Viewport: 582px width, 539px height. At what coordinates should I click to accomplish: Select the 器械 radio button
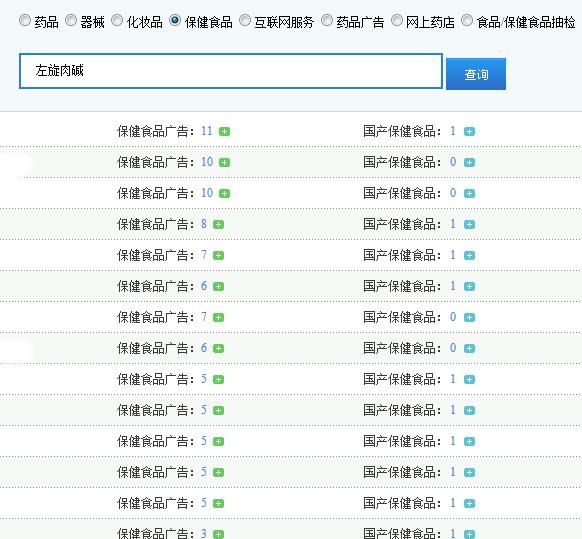(71, 20)
